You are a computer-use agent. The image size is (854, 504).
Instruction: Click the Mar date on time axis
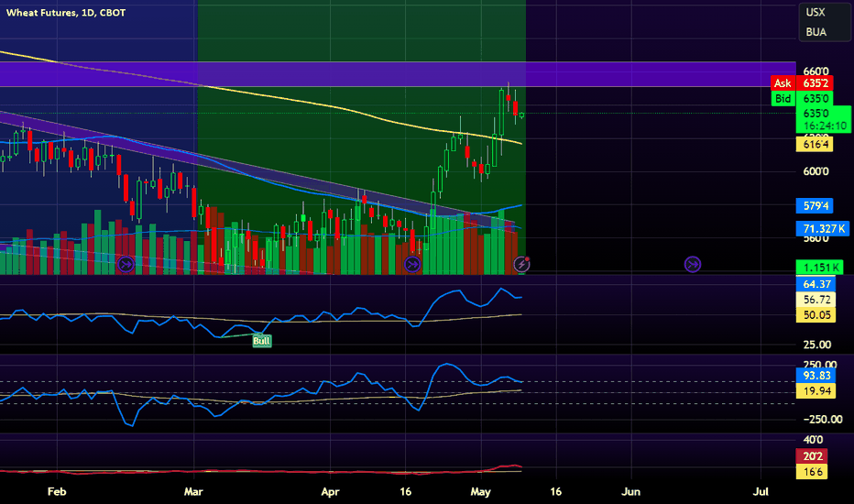(x=193, y=491)
